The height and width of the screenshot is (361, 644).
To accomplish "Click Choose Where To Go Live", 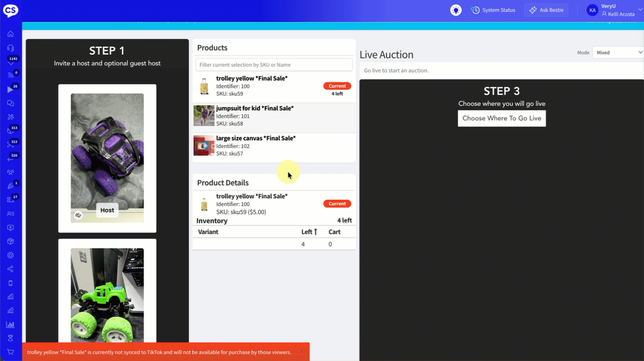I will (x=502, y=118).
